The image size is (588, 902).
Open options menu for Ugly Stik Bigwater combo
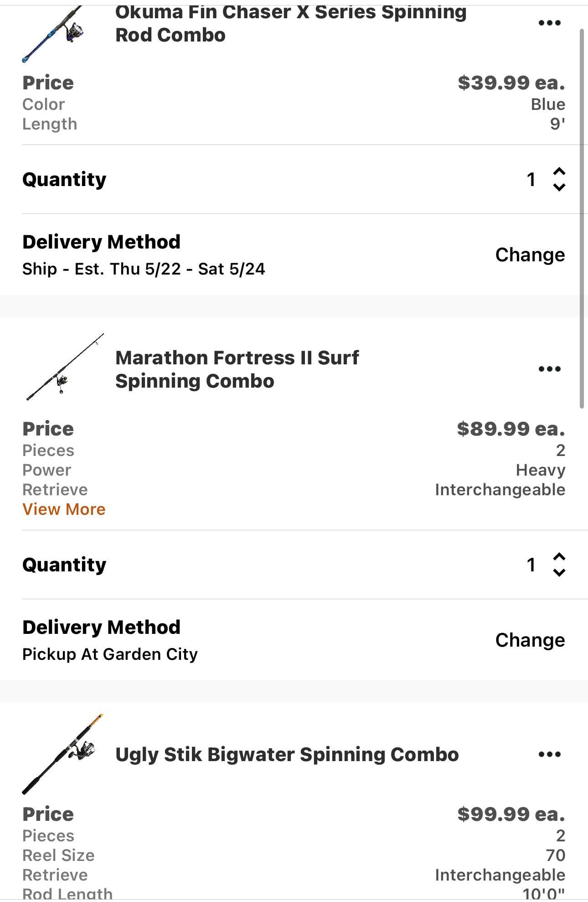[x=549, y=754]
